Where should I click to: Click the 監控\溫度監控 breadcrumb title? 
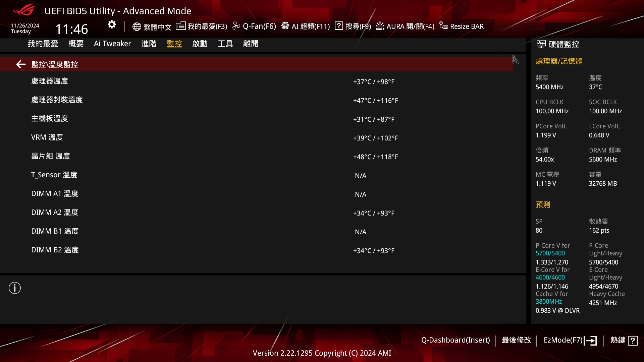pyautogui.click(x=55, y=64)
